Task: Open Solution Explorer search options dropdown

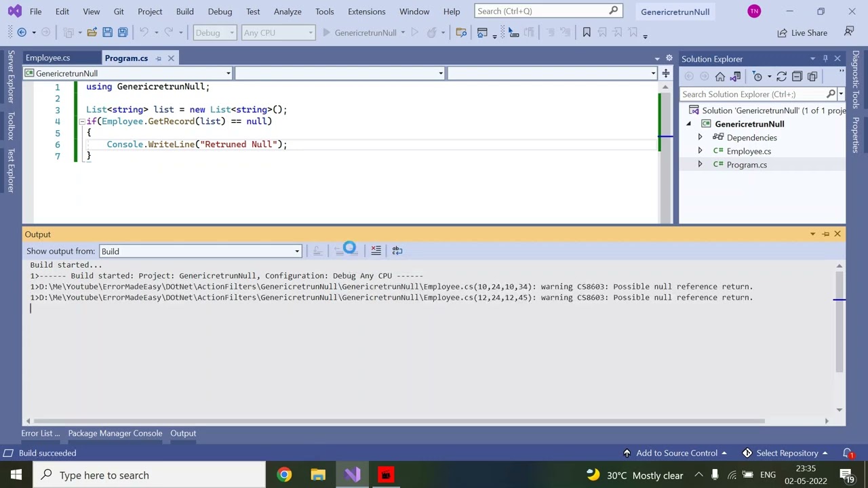Action: click(841, 94)
